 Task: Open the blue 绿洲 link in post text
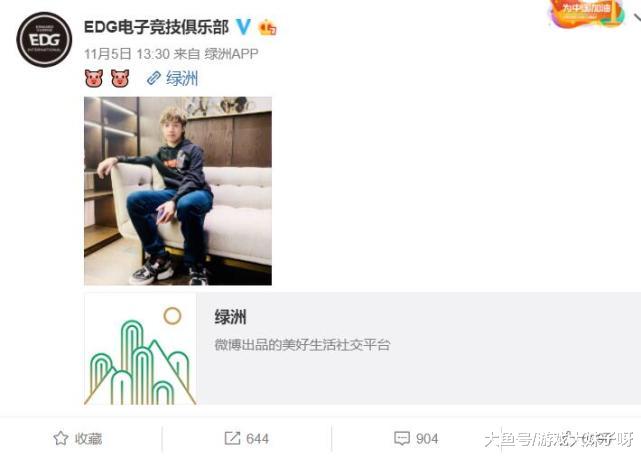coord(182,78)
